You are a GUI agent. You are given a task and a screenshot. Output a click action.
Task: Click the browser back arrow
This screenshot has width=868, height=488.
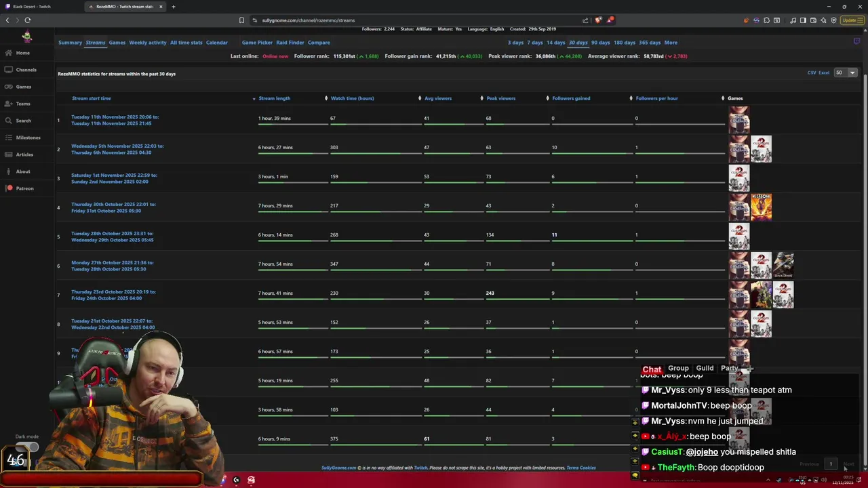point(7,20)
